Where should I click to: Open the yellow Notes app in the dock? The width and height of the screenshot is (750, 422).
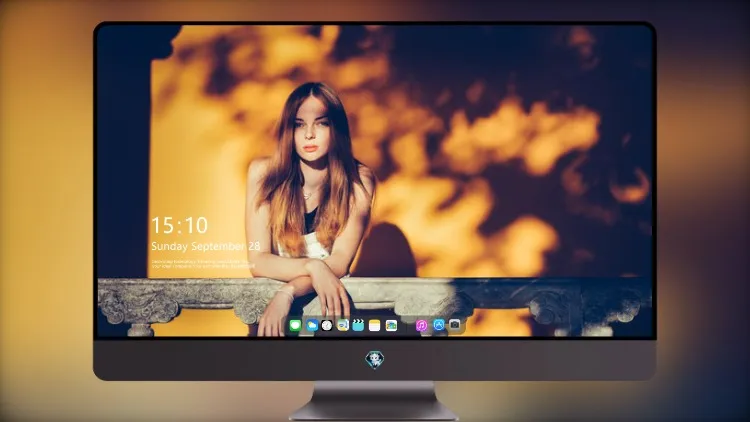click(x=375, y=326)
